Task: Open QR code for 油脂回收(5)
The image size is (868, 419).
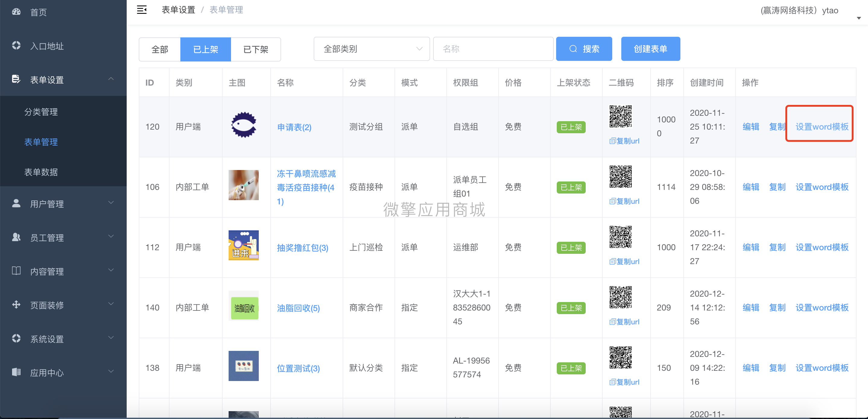Action: point(620,298)
